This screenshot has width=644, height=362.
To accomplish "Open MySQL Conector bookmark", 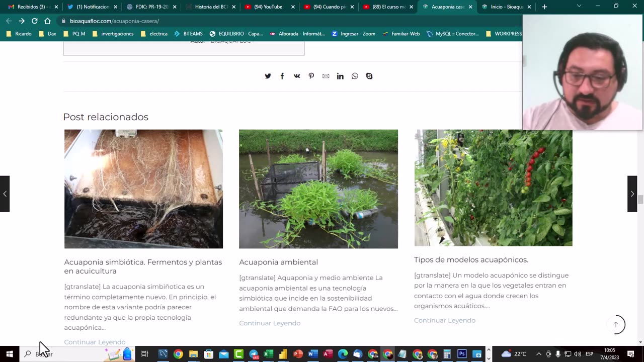I will pos(452,34).
